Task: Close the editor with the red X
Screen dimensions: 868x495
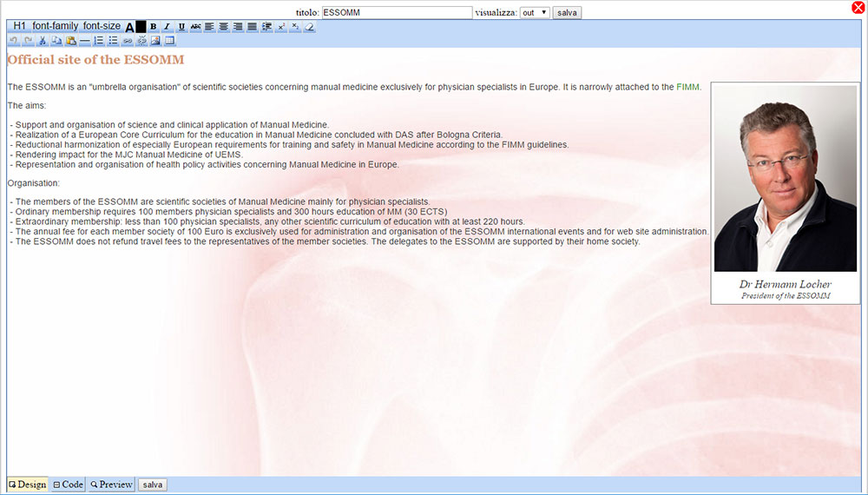Action: click(858, 8)
